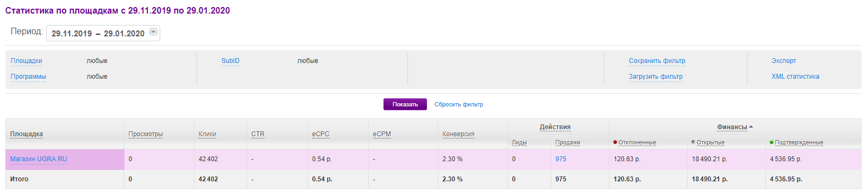Click the green dot Подтвержденные column header

(x=796, y=142)
